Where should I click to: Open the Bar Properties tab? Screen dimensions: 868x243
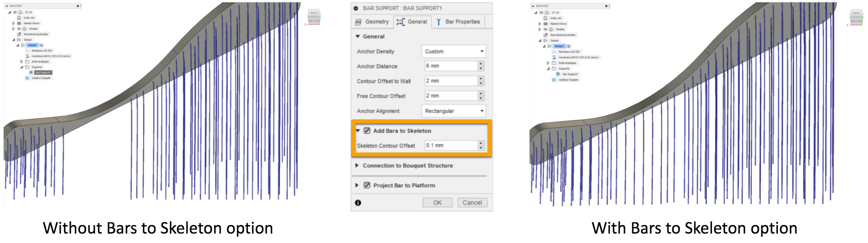(458, 22)
